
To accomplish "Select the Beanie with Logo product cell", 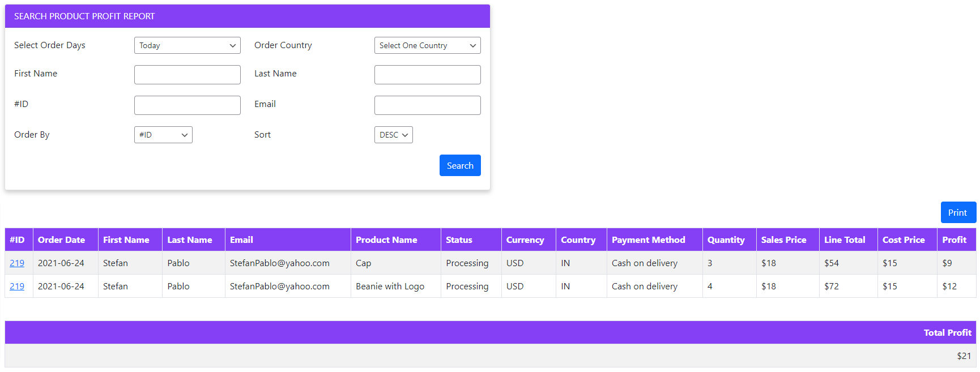I will (x=390, y=287).
